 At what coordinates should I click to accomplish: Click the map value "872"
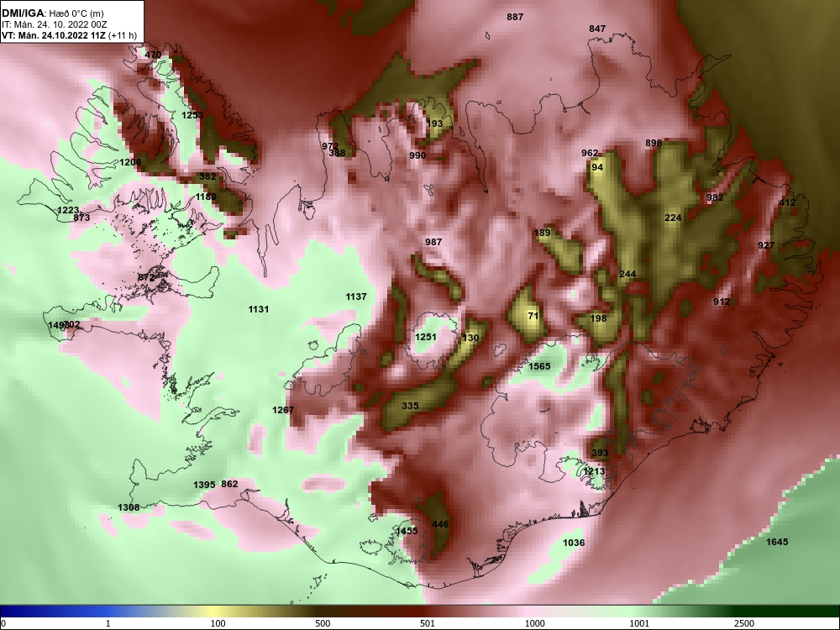[146, 277]
